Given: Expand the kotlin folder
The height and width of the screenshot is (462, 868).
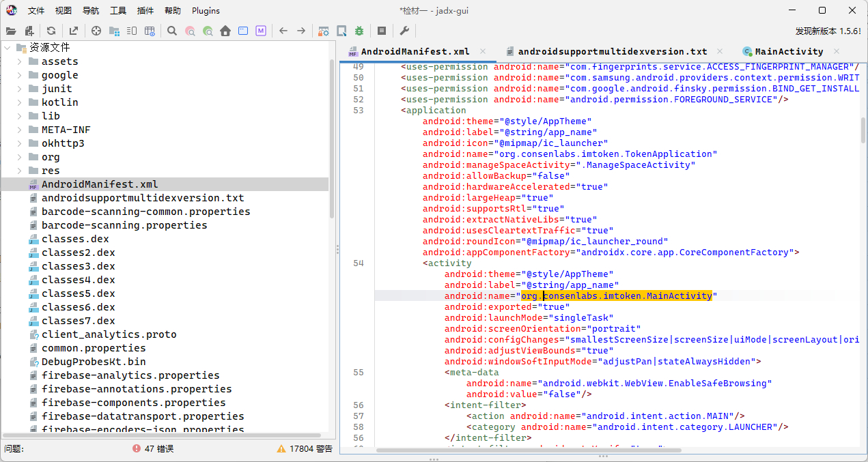Looking at the screenshot, I should (x=20, y=102).
